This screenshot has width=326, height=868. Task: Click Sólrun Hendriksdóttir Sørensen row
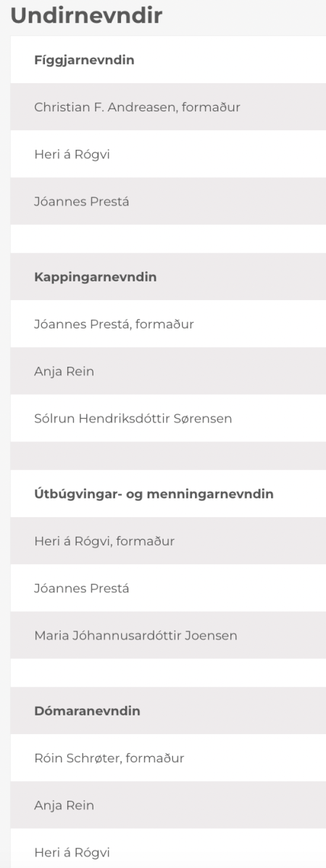tap(168, 418)
